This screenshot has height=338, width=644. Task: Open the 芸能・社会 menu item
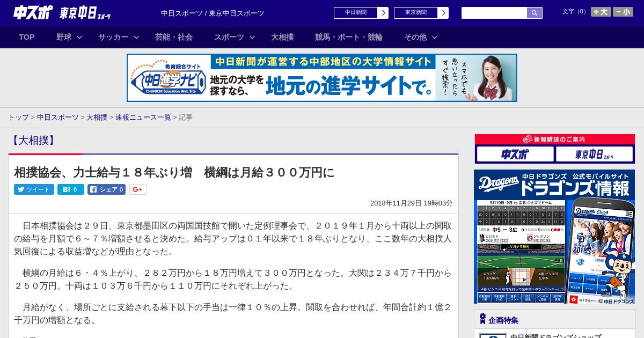174,37
